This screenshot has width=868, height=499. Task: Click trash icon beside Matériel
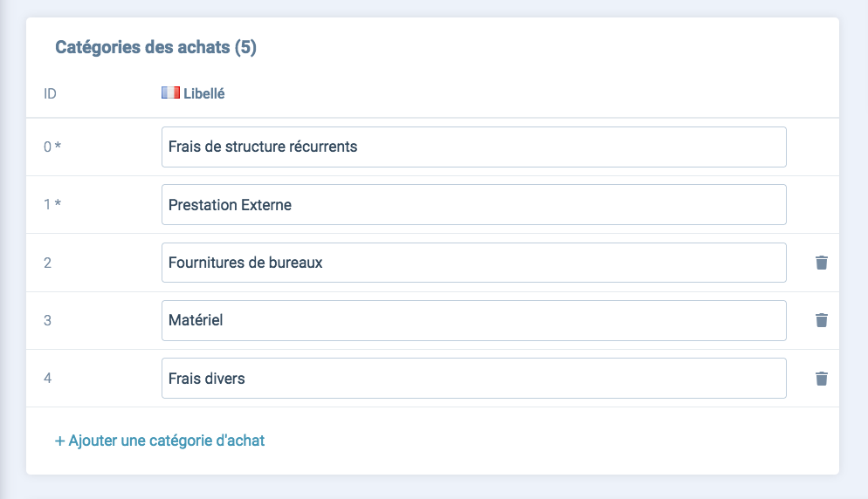(822, 320)
